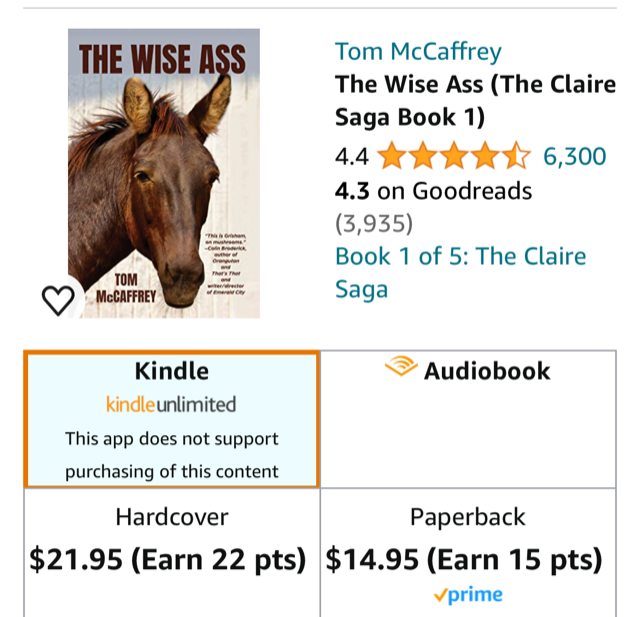Open the 6,300 ratings link
Screen dimensions: 640x617
point(574,156)
